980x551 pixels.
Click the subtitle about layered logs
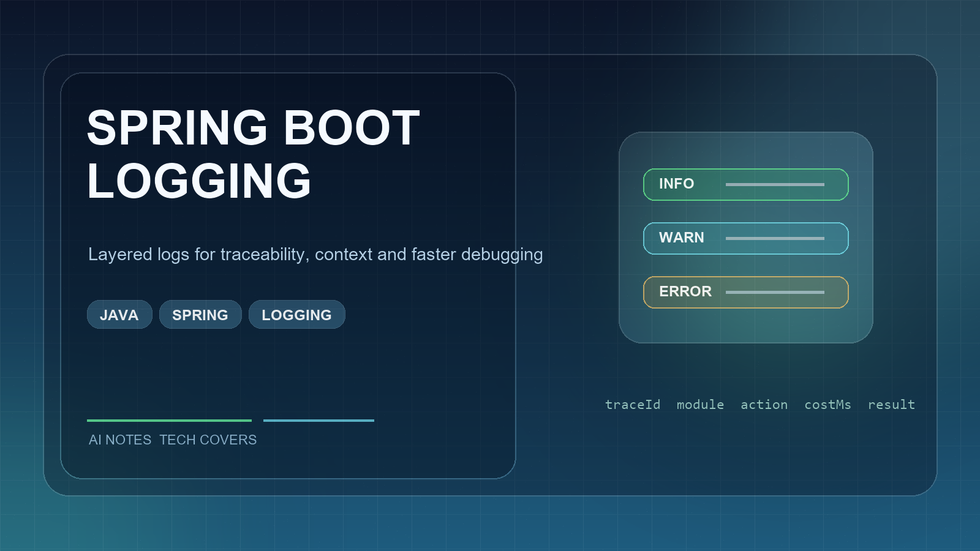(x=315, y=255)
